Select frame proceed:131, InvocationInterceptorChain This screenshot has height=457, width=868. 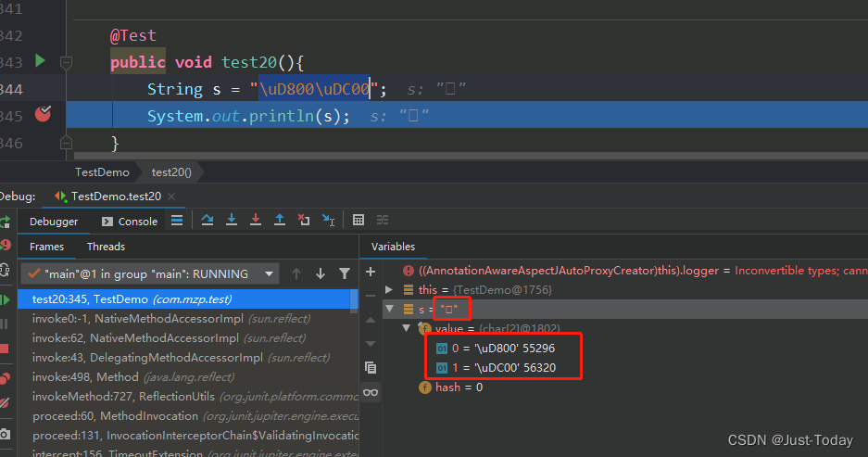coord(188,436)
